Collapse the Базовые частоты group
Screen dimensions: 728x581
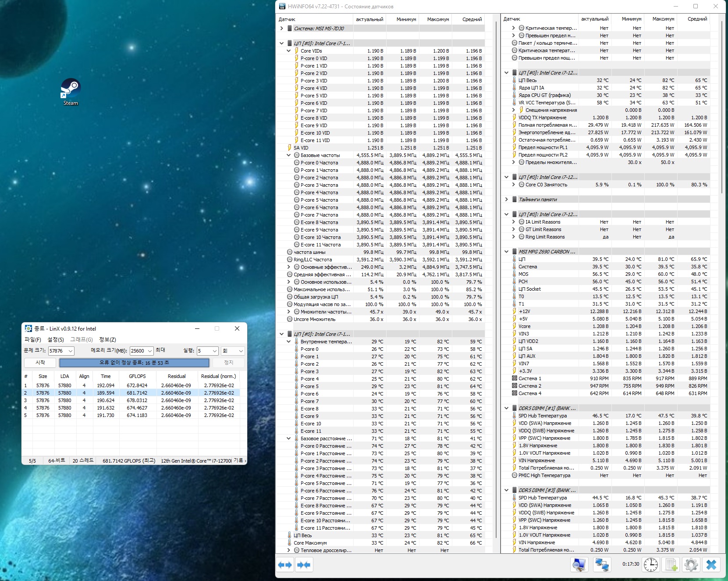[x=288, y=155]
